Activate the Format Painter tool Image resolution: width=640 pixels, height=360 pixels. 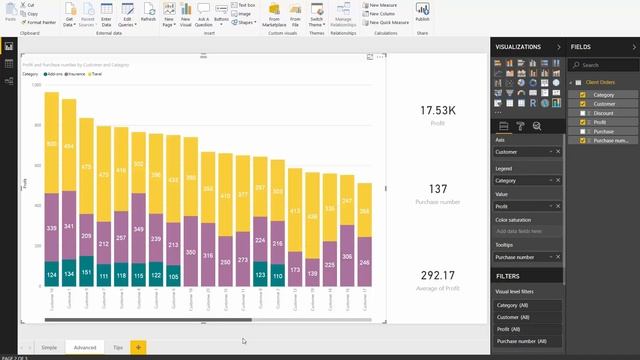[x=38, y=22]
